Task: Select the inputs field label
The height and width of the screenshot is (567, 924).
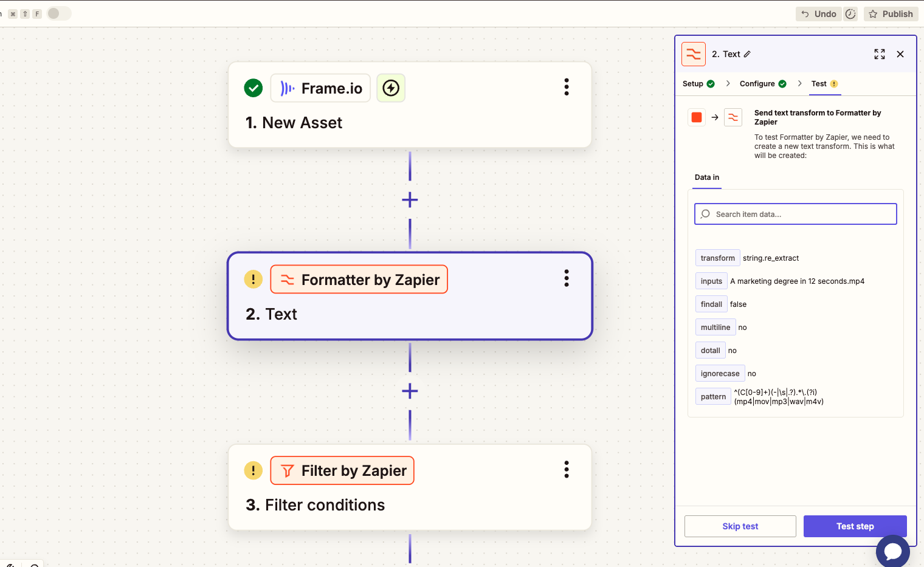Action: (x=711, y=281)
